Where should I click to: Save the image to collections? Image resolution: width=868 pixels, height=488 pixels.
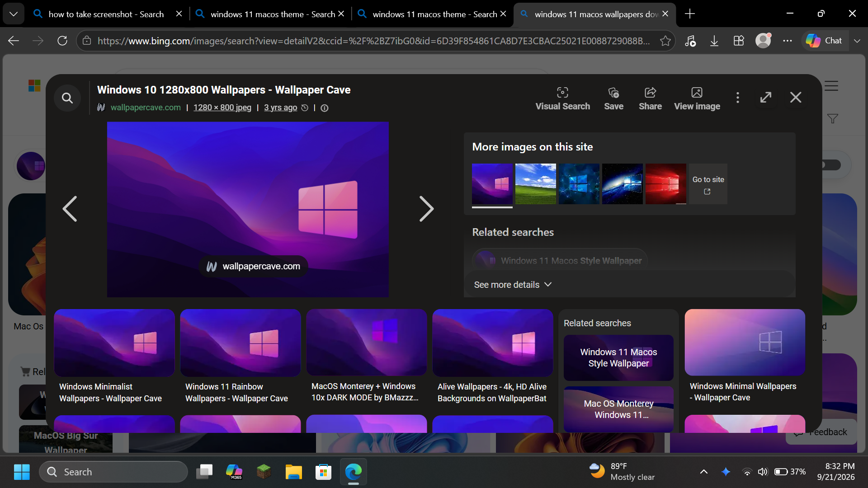[613, 99]
